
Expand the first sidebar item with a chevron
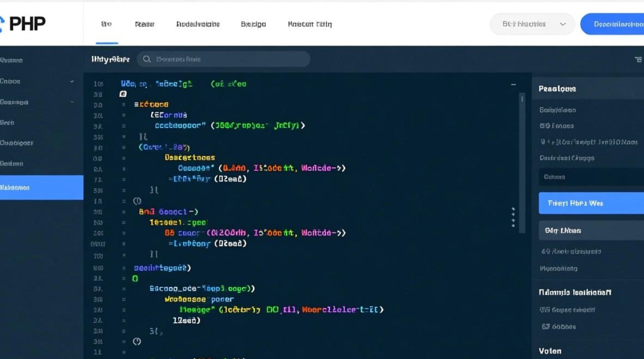[x=72, y=81]
